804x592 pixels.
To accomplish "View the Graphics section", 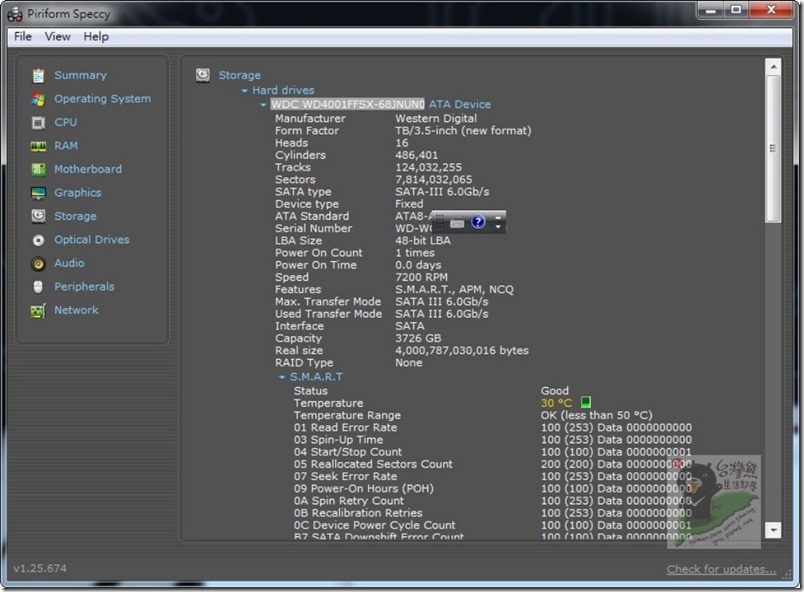I will pos(78,193).
